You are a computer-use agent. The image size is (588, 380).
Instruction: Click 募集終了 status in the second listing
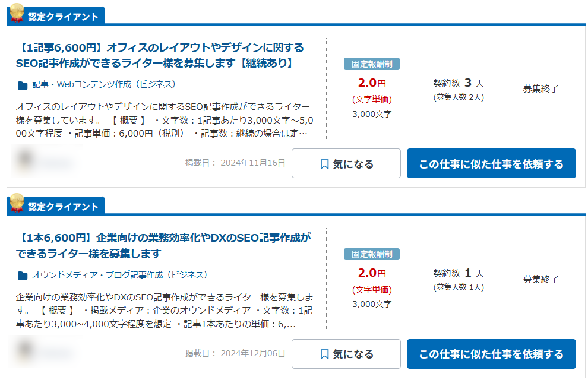point(541,279)
